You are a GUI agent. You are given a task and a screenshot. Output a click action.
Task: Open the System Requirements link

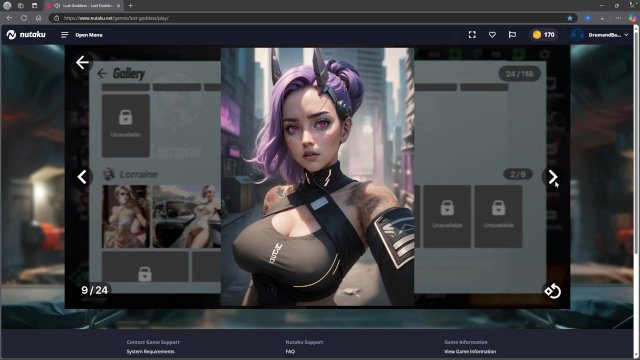151,351
